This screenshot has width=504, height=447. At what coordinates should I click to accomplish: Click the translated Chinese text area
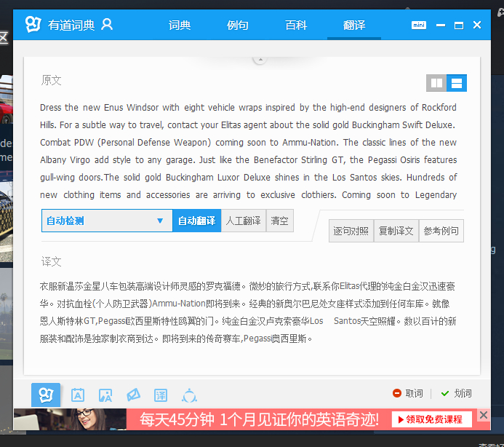[x=248, y=312]
